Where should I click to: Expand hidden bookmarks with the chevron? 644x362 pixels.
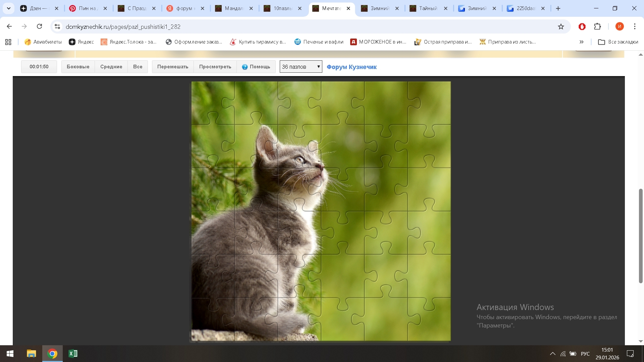(581, 42)
